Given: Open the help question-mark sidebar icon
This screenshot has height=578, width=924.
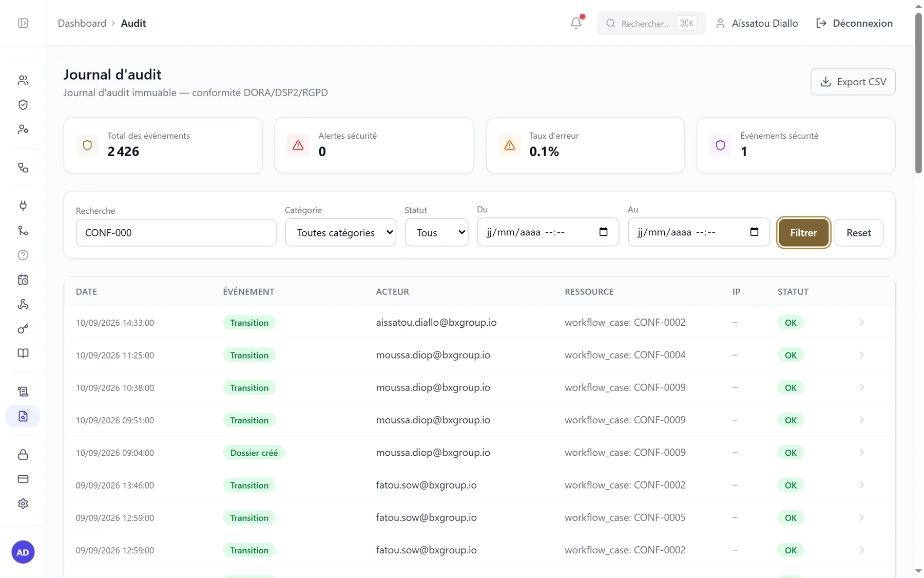Looking at the screenshot, I should [23, 255].
